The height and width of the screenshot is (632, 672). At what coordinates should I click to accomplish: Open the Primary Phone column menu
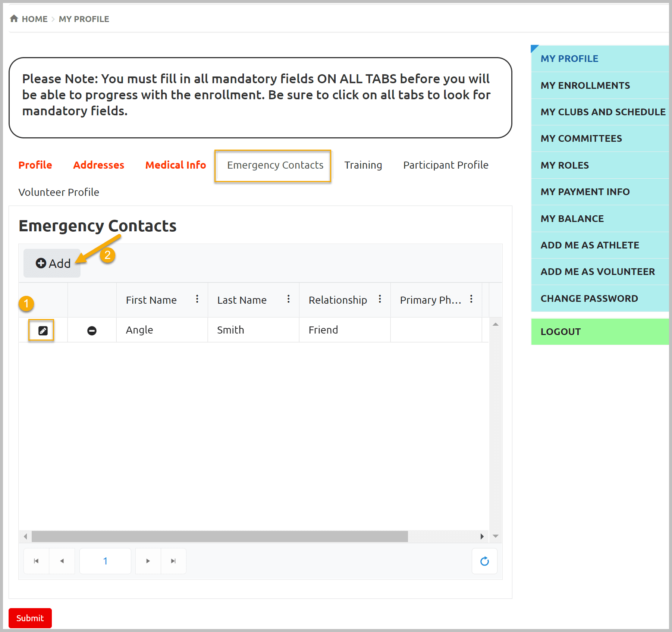[x=471, y=299]
